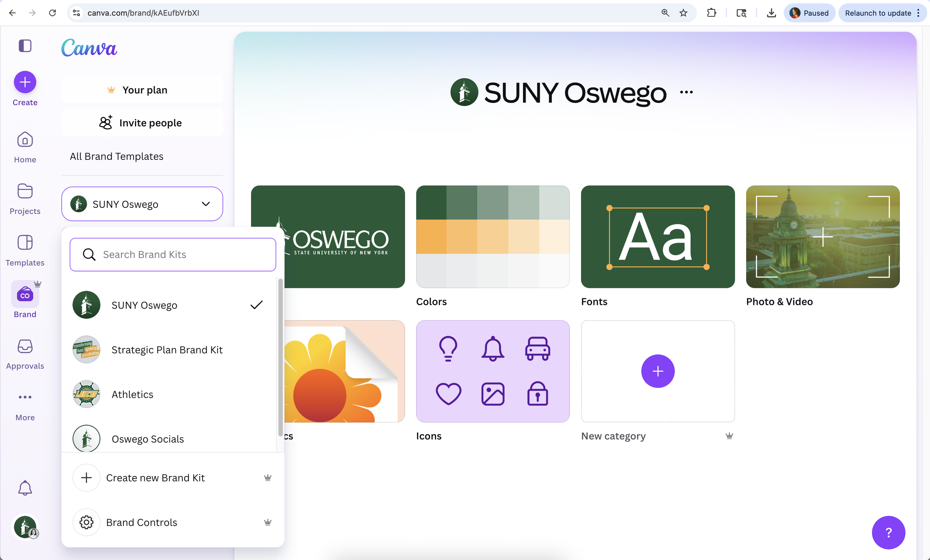This screenshot has height=560, width=930.
Task: Open the options dots beside SUNY Oswego title
Action: (686, 92)
